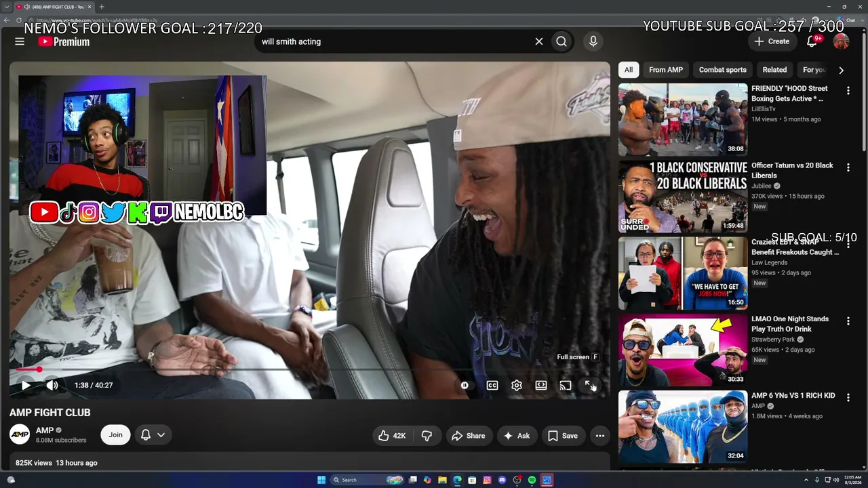Image resolution: width=868 pixels, height=488 pixels.
Task: Enter full screen mode
Action: [x=590, y=385]
